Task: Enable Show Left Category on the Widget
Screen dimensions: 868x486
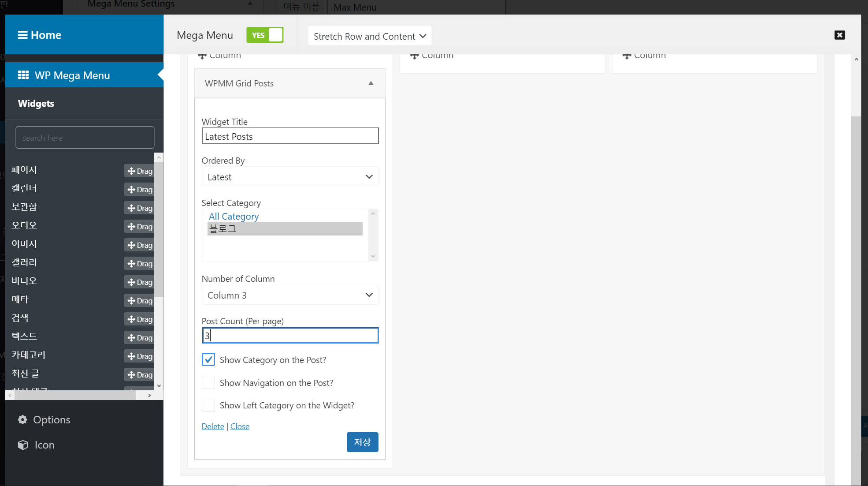Action: tap(208, 405)
